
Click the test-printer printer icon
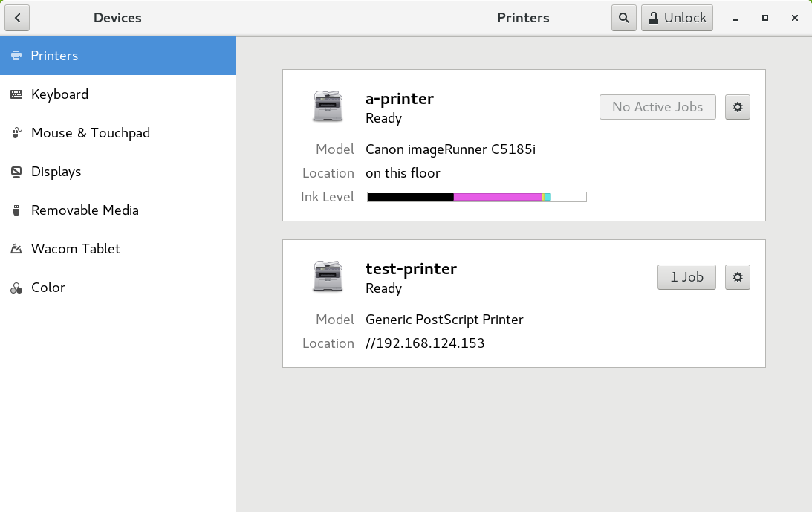pos(328,276)
